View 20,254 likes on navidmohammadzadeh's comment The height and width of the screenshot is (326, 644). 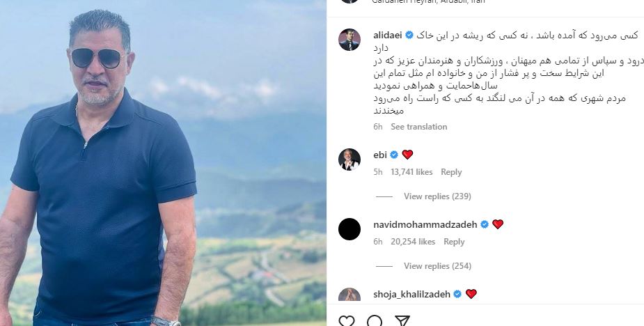[x=413, y=242]
